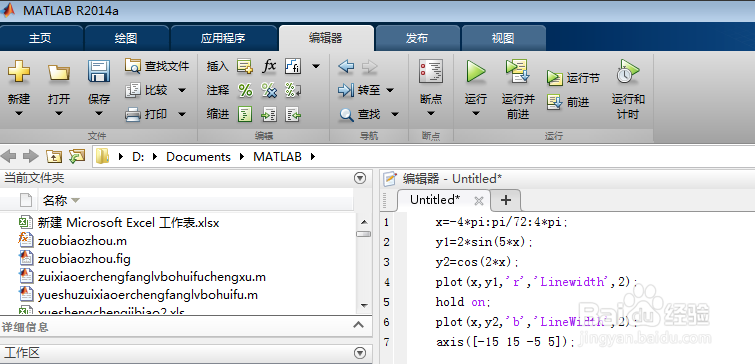Screen dimensions: 755x364
Task: Uncomment lines using the crossed % icon
Action: [269, 90]
